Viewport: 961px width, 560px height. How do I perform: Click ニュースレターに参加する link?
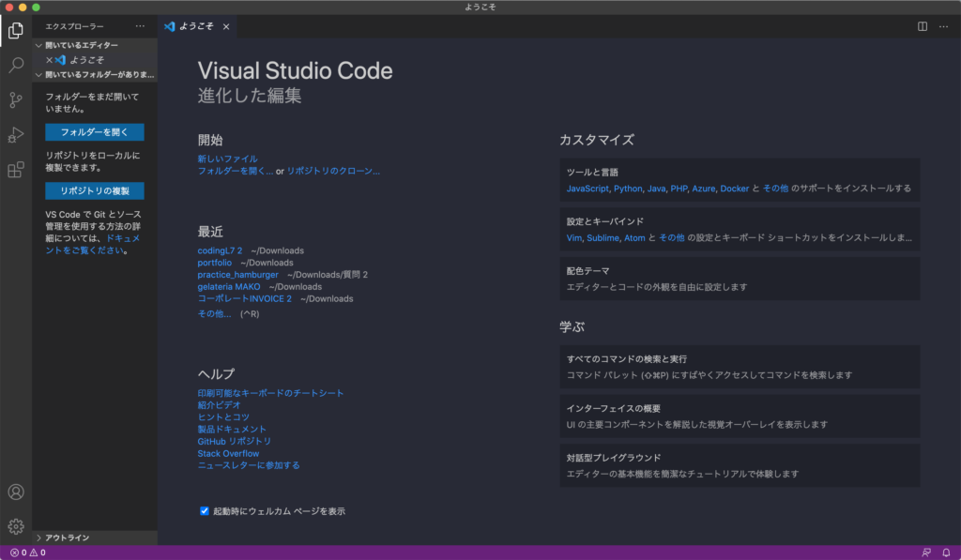point(248,465)
